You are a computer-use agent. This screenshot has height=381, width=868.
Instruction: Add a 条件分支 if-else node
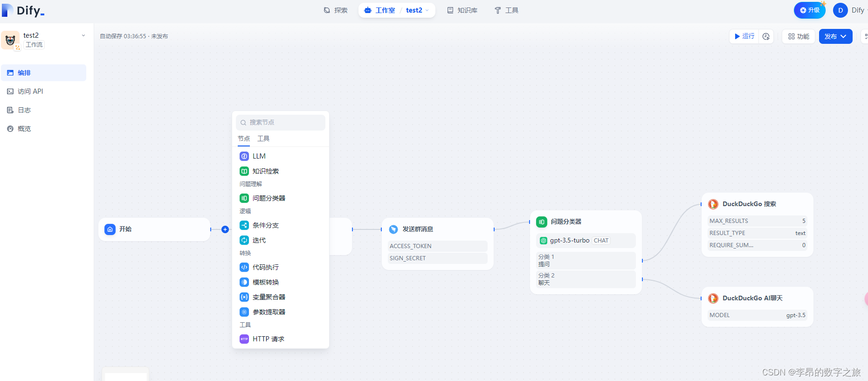(281, 225)
